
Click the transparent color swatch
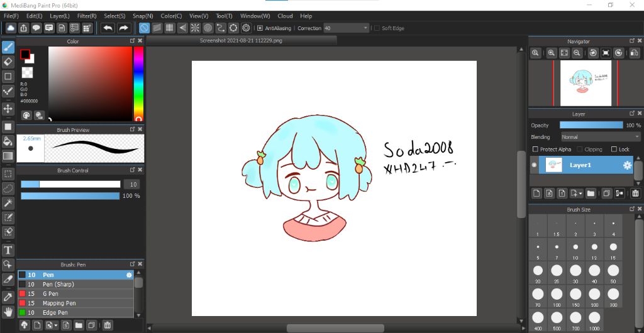tap(27, 73)
